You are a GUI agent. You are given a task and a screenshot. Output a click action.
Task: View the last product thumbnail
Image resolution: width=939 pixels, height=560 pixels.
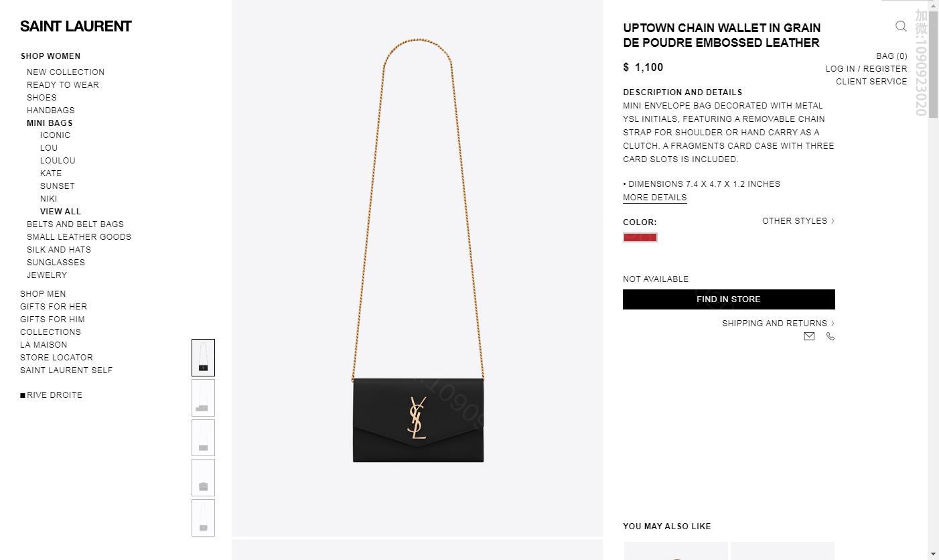pos(203,518)
